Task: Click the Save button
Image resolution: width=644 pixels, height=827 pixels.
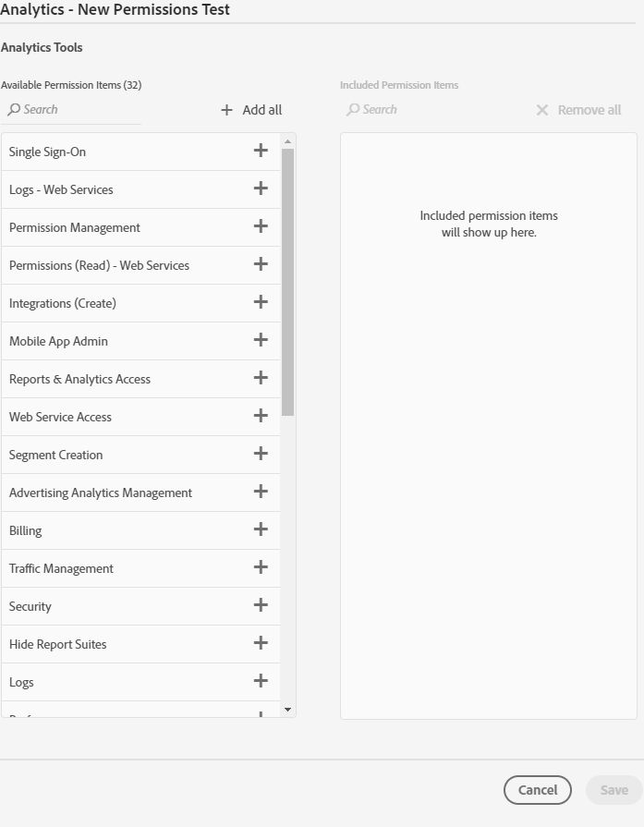Action: 614,789
